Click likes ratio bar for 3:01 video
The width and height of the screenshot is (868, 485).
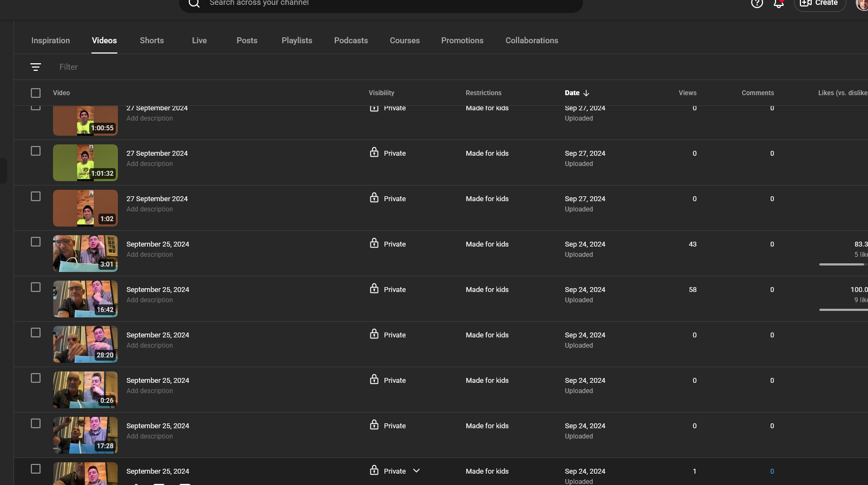click(842, 264)
